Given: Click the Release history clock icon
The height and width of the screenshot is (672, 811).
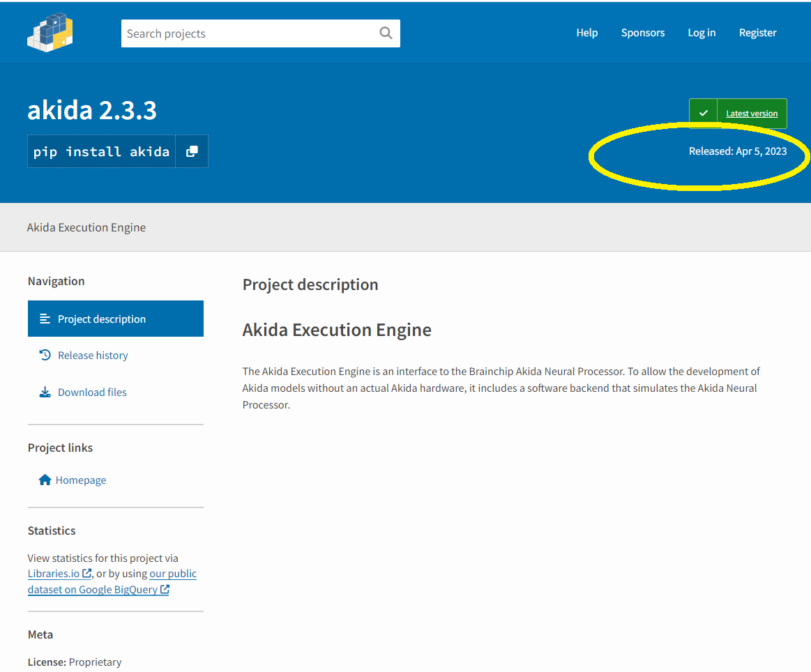Looking at the screenshot, I should [45, 355].
